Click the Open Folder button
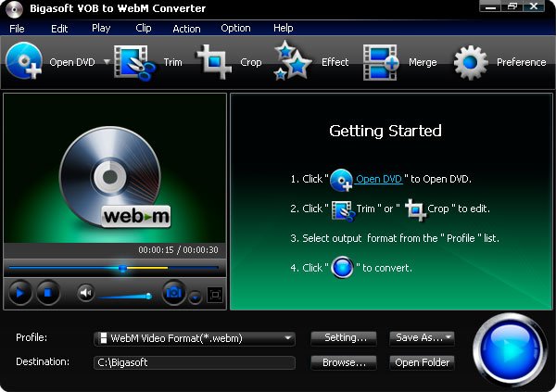 click(x=422, y=362)
